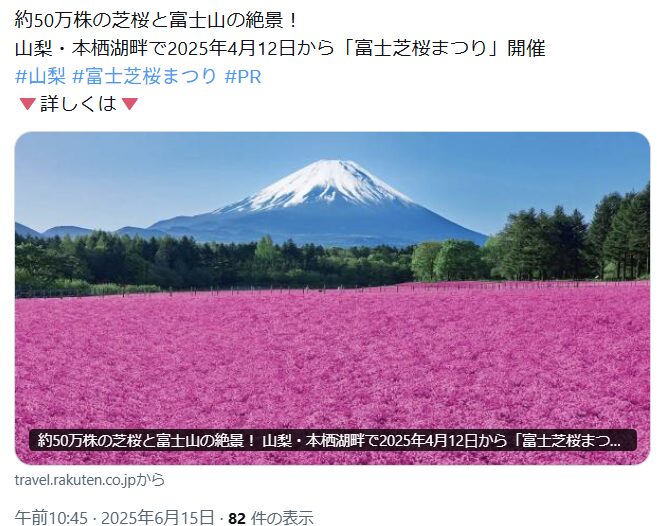Screen dimensions: 660x526
Task: Click the tweet line mentioning 本栖湖畔
Action: coord(280,48)
